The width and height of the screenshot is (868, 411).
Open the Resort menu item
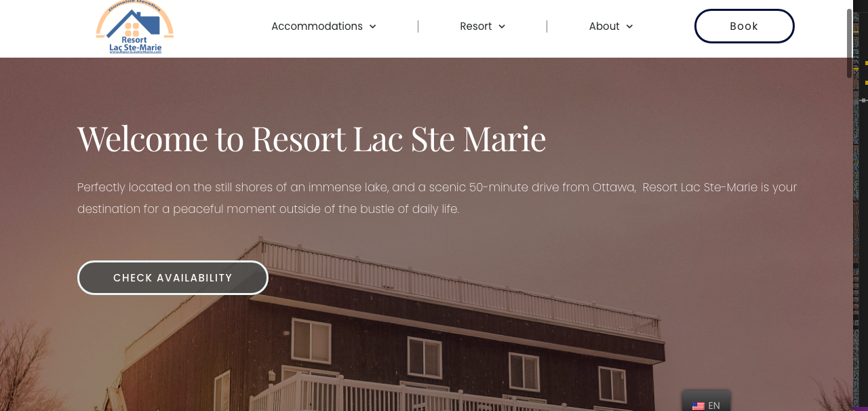coord(483,26)
